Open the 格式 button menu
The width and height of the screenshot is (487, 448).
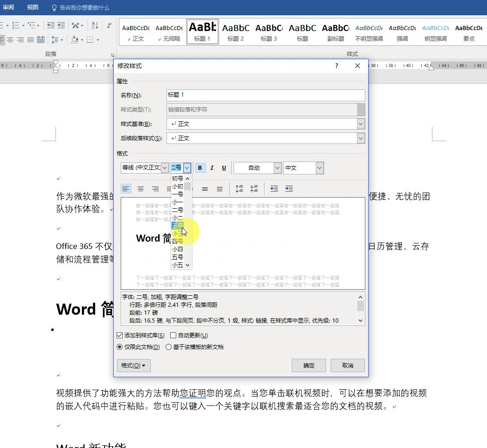tap(133, 365)
